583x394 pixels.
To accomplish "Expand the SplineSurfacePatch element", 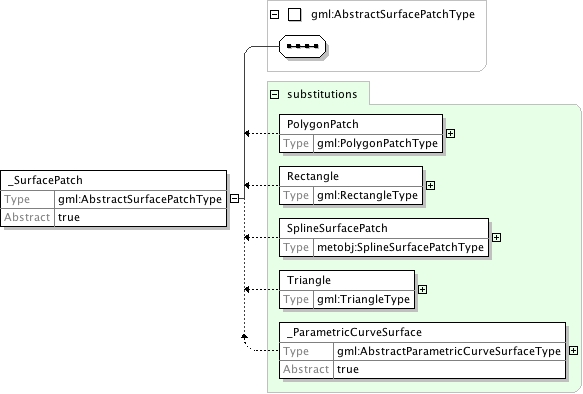I will click(496, 238).
